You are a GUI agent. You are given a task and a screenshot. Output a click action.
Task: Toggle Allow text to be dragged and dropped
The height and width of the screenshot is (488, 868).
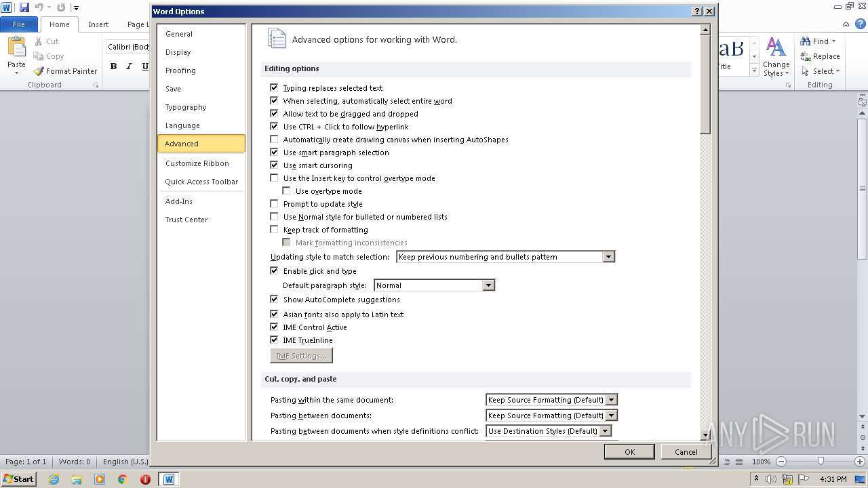pyautogui.click(x=274, y=114)
